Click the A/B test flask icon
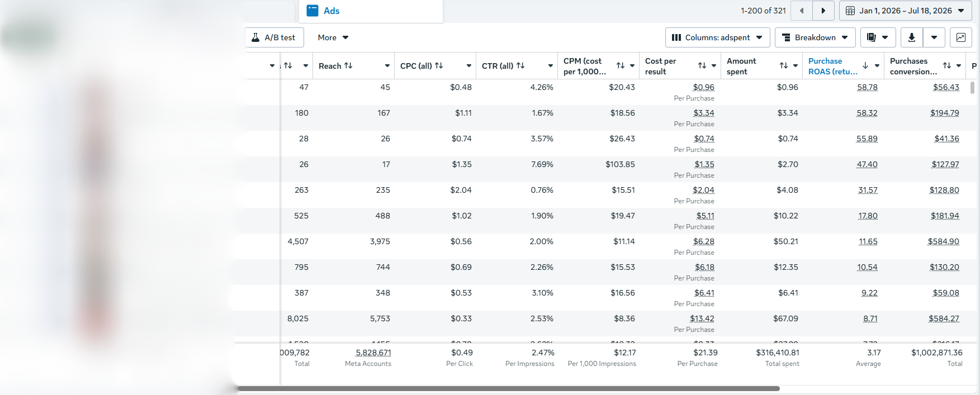Screen dimensions: 980x395 pyautogui.click(x=255, y=37)
